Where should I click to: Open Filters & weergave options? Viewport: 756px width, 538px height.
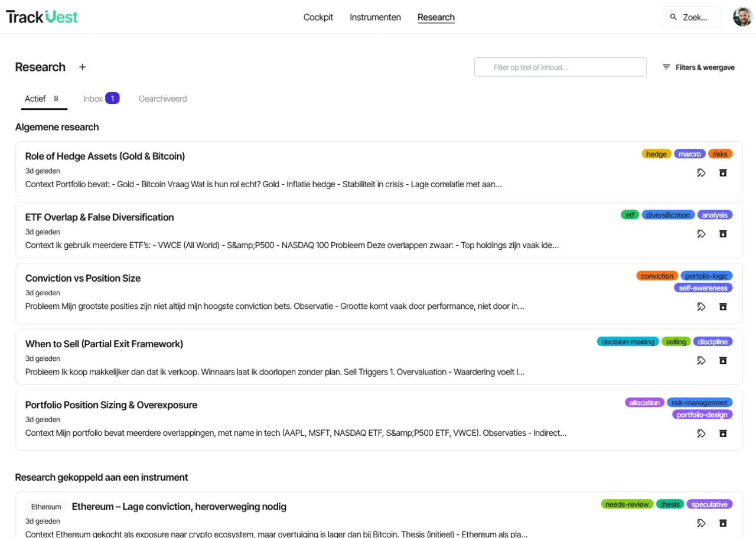(x=698, y=67)
